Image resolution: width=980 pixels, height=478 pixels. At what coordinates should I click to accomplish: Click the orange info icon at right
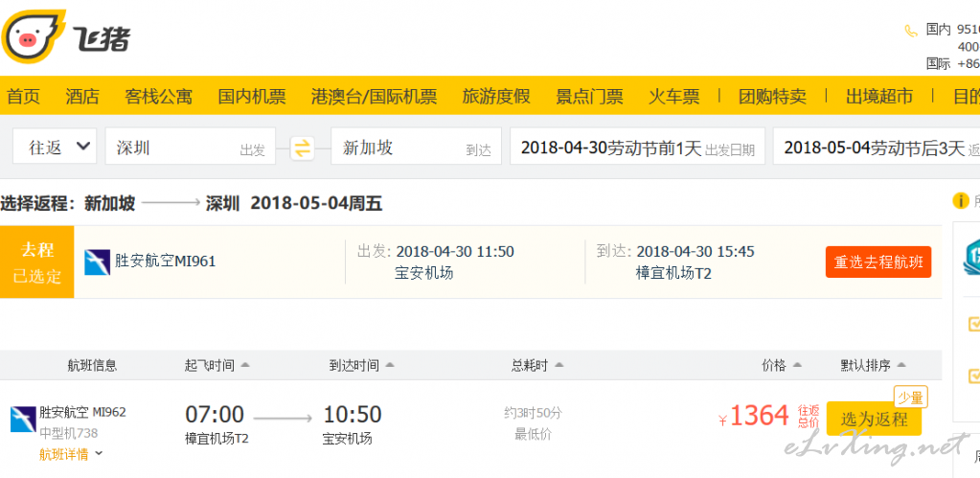[x=960, y=201]
